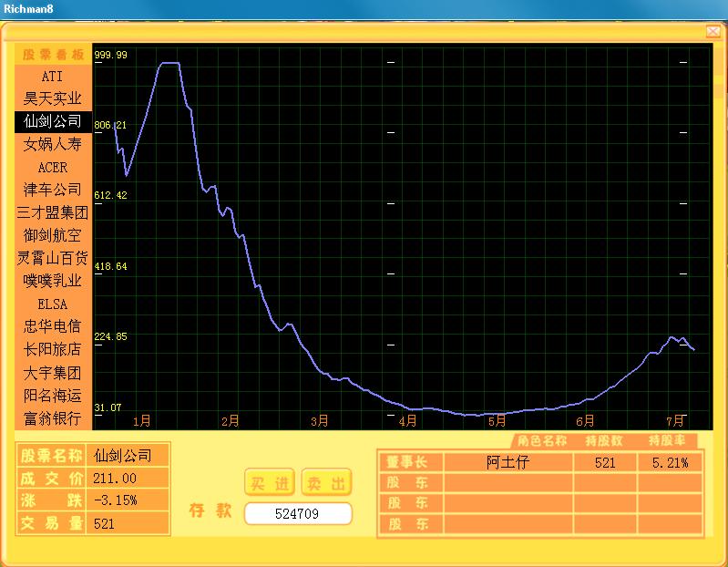Click the 2月 axis label
Image resolution: width=728 pixels, height=567 pixels.
(231, 421)
